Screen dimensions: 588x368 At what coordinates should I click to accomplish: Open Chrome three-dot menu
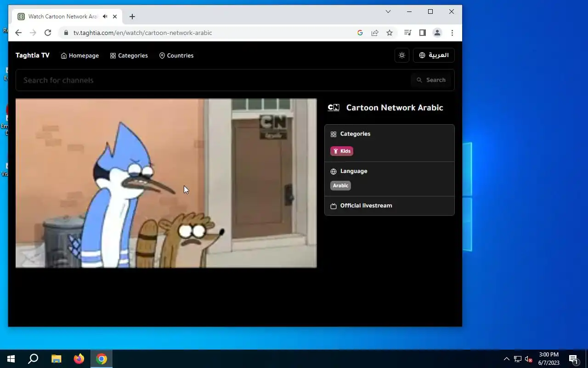pyautogui.click(x=452, y=33)
